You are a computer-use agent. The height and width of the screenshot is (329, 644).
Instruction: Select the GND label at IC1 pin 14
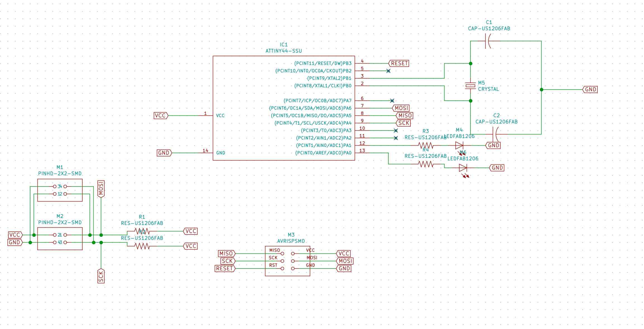[x=164, y=153]
